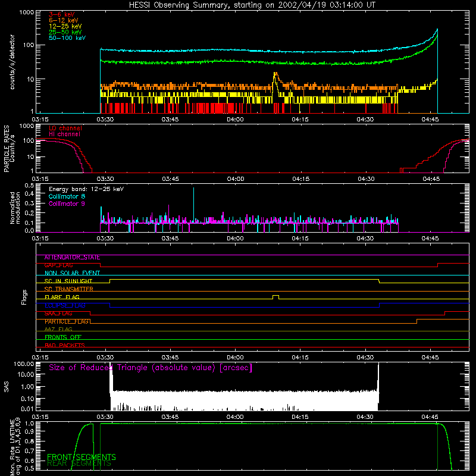Screen dimensions: 476x476
Task: Select the 3-6 keV legend label
Action: (62, 14)
